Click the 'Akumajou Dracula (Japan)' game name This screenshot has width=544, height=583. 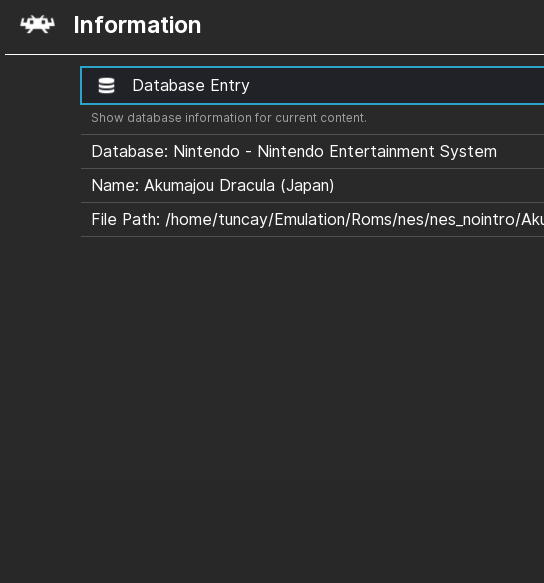pyautogui.click(x=239, y=186)
